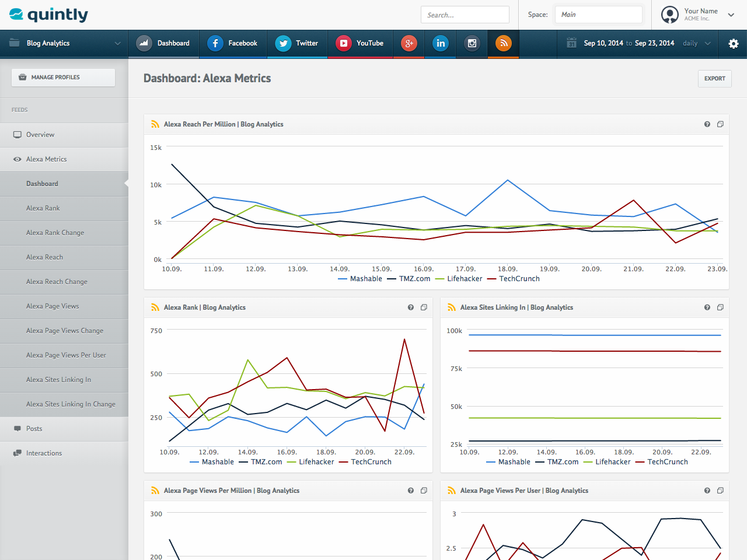747x560 pixels.
Task: Go to Alexa Sites Linking In sidebar item
Action: pos(64,380)
